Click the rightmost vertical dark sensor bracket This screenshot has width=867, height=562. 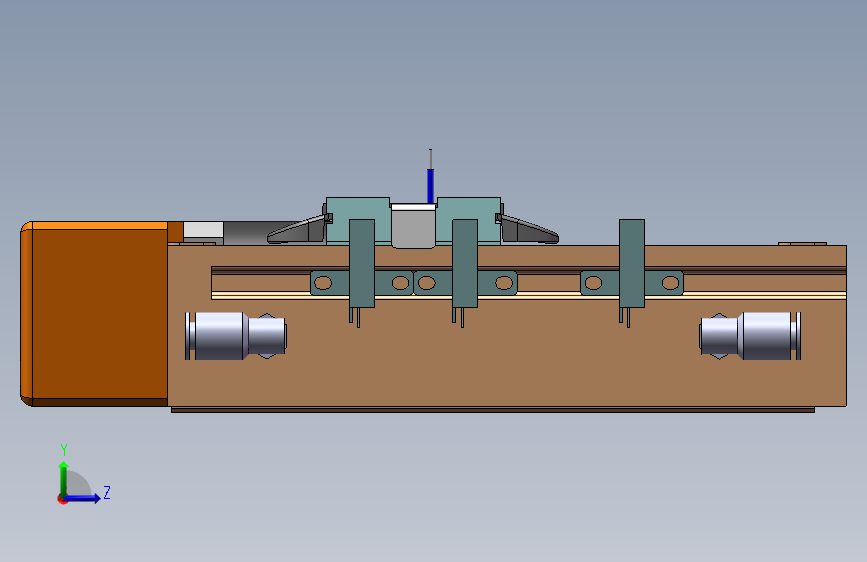click(x=631, y=263)
